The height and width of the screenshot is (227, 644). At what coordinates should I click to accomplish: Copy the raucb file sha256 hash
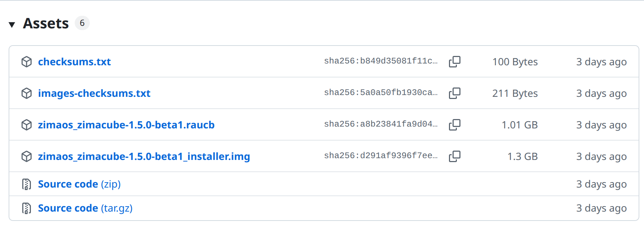[x=455, y=125]
